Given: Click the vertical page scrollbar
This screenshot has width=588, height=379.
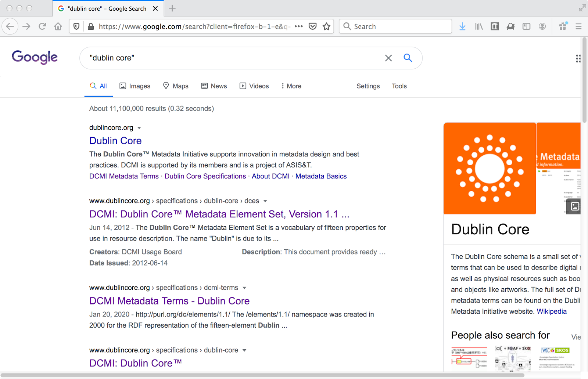Looking at the screenshot, I should pyautogui.click(x=584, y=80).
